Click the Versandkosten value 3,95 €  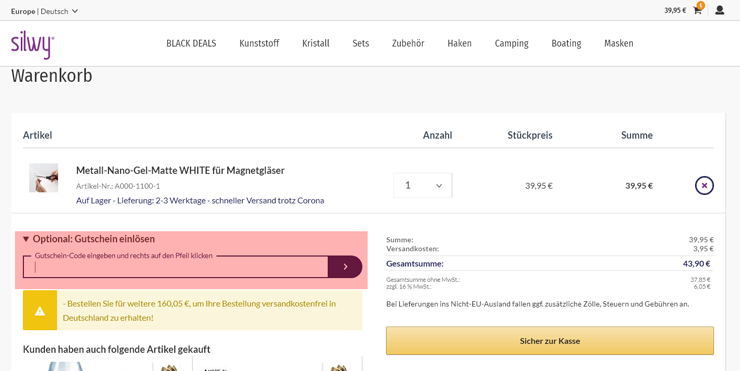703,248
